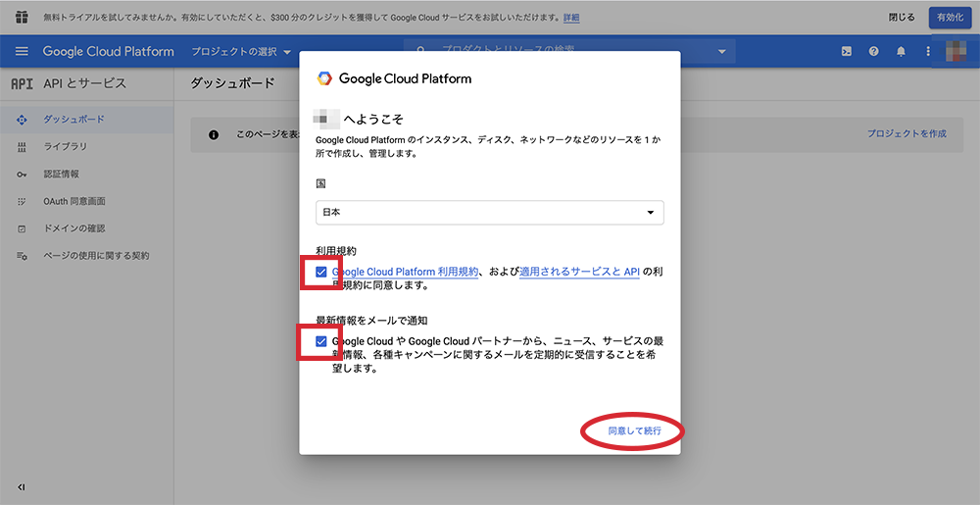Collapse the sidebar with the arrow icon
Screen dimensions: 980x505
(x=22, y=487)
